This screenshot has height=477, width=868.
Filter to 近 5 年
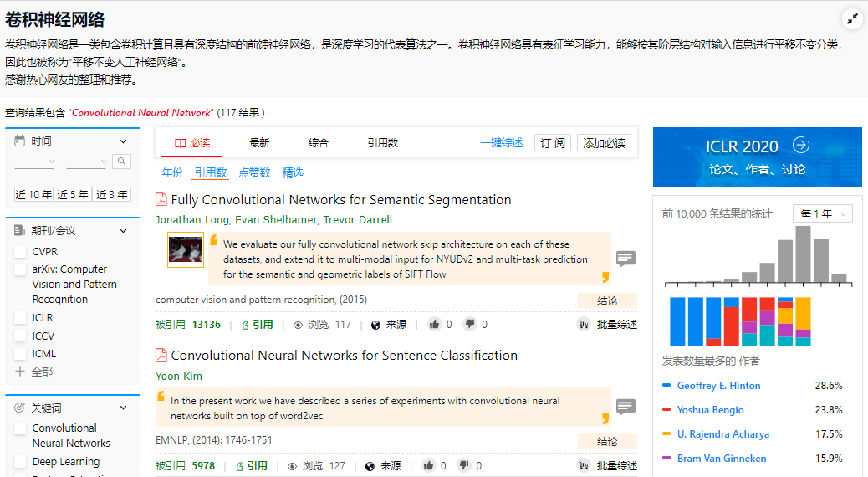pos(73,194)
